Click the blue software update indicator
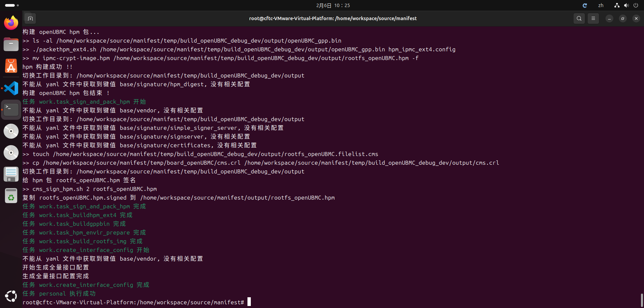 585,5
